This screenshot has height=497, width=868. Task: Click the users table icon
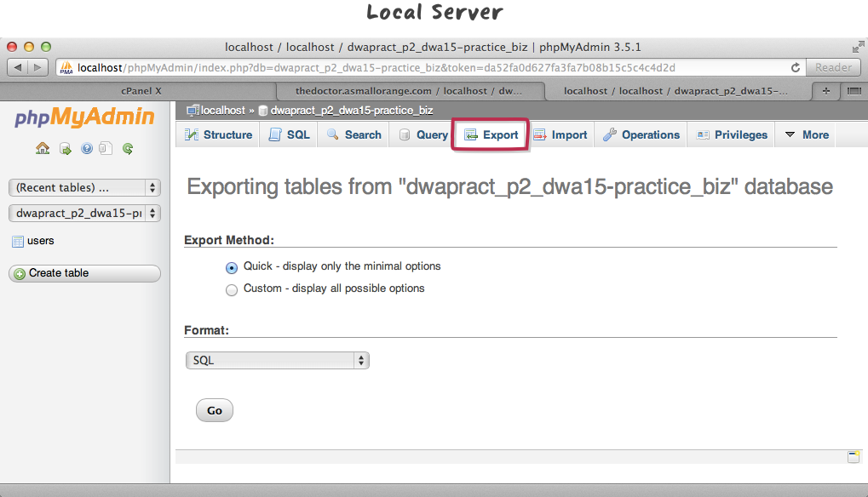click(18, 242)
